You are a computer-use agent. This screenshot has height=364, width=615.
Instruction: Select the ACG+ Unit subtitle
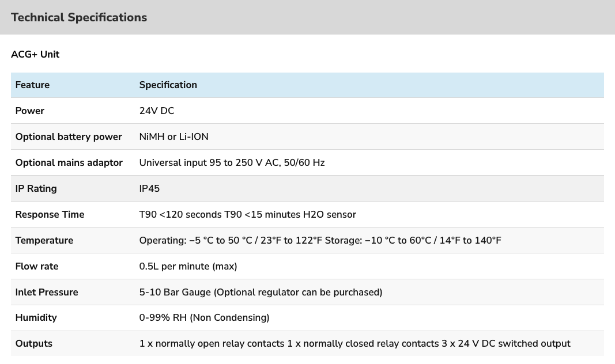click(x=35, y=54)
